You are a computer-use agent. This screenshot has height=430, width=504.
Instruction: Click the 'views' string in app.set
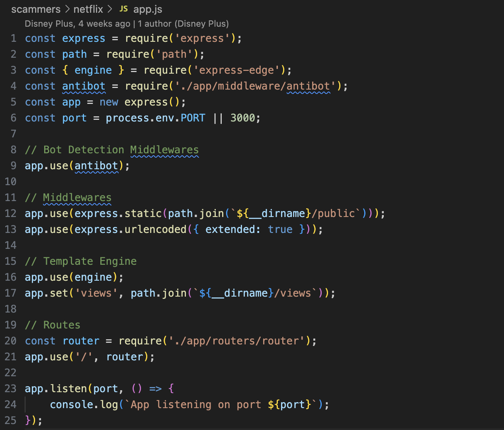click(x=96, y=293)
